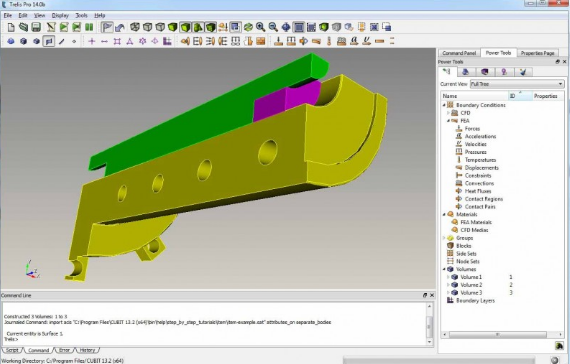Switch to the Properties Page tab

click(537, 53)
